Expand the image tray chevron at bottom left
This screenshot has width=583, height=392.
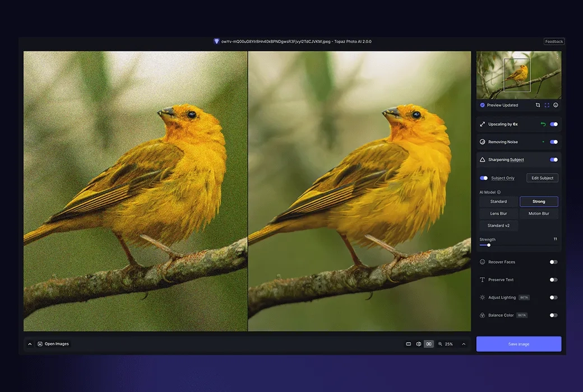tap(30, 344)
